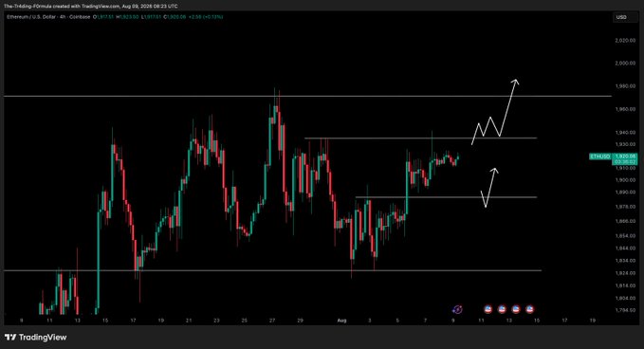Viewport: 644px width, 349px height.
Task: Click the 29 date label on time axis
Action: (301, 321)
